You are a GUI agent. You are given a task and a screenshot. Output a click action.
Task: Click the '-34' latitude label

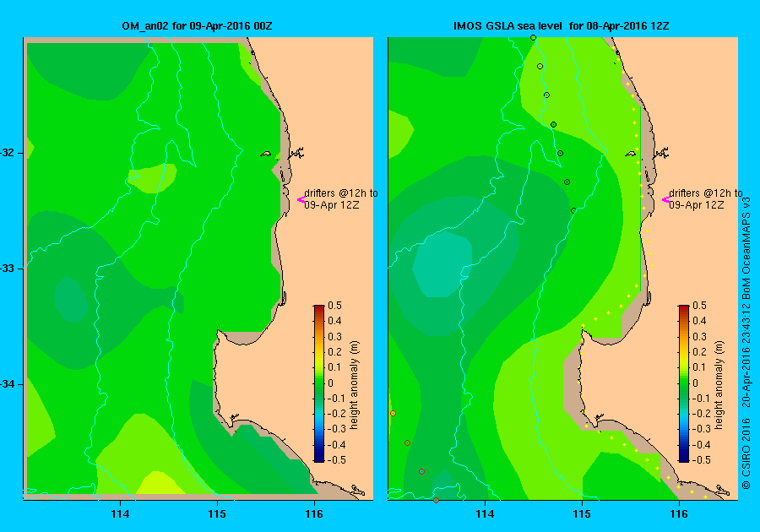tap(8, 384)
